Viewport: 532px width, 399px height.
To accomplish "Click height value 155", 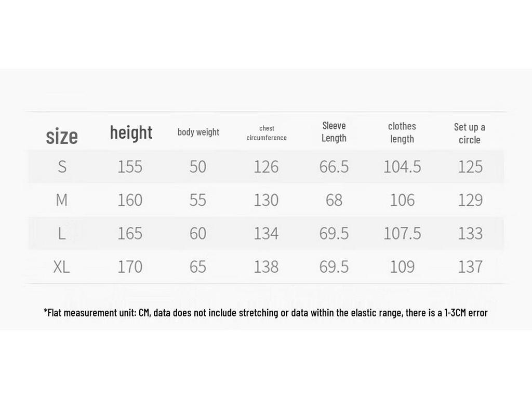I will 130,167.
